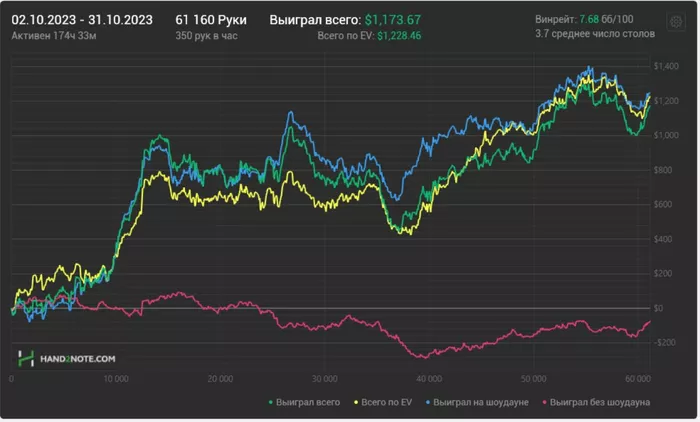Click the 60 000 x-axis label
The image size is (700, 422).
pos(638,379)
